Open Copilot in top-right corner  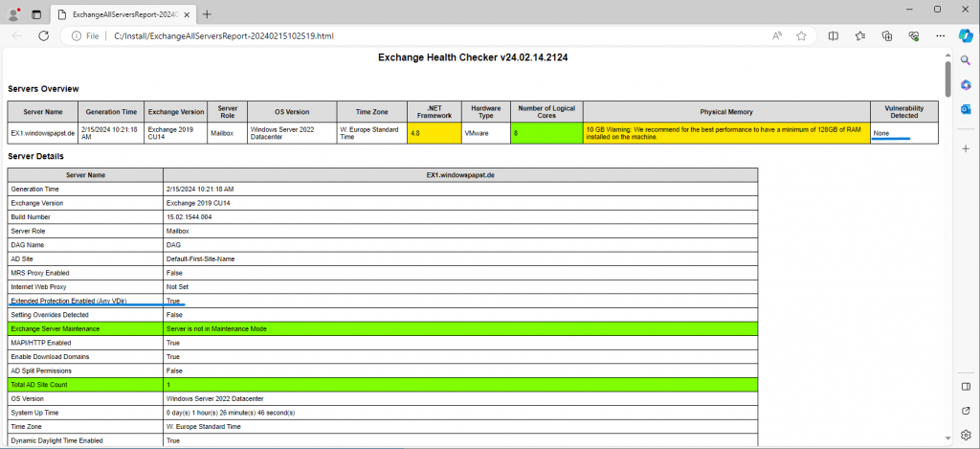coord(966,35)
